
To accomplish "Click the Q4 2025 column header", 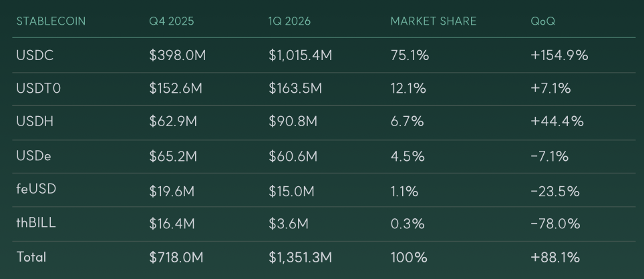I will (171, 21).
